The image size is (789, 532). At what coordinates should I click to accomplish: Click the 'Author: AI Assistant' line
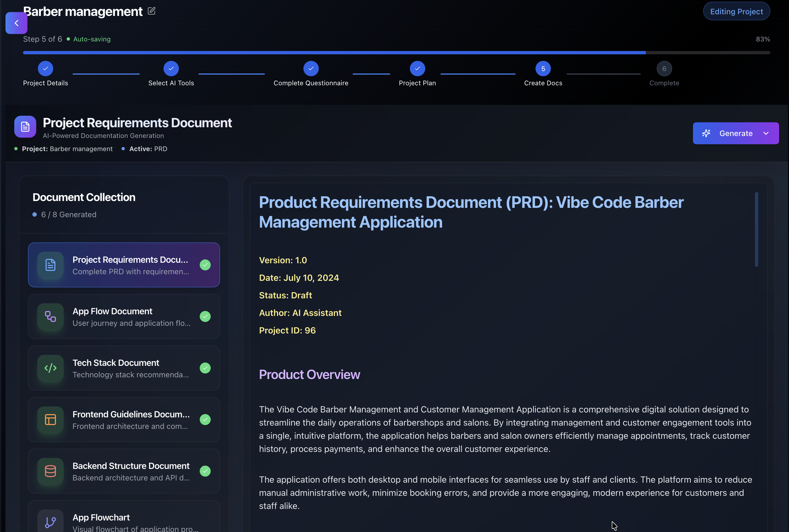[300, 313]
